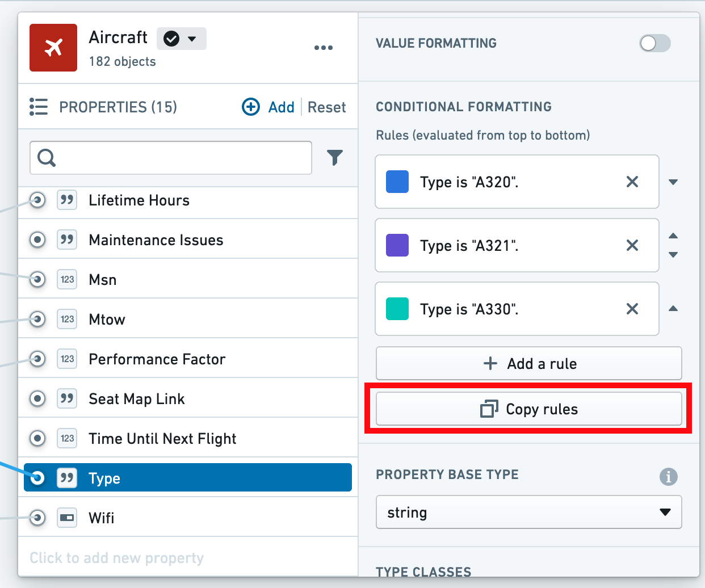Remove the Type is "A321" rule
705x588 pixels.
632,245
